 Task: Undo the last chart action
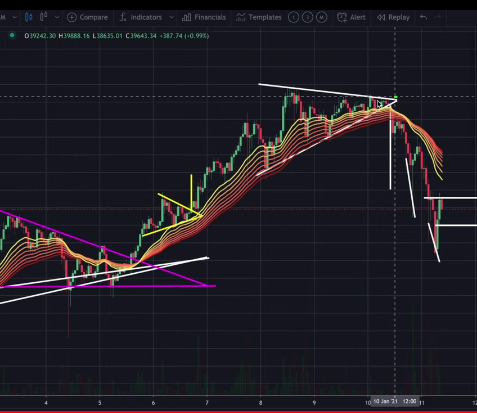423,17
